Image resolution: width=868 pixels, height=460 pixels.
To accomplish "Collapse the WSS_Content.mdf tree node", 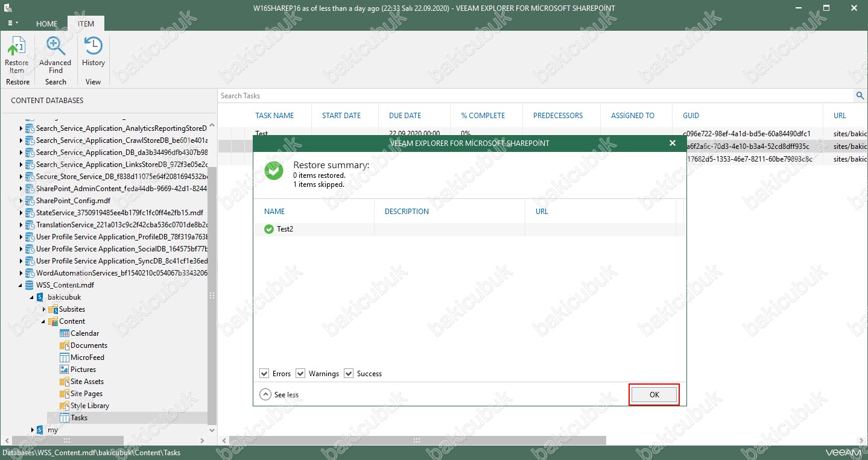I will pos(21,285).
